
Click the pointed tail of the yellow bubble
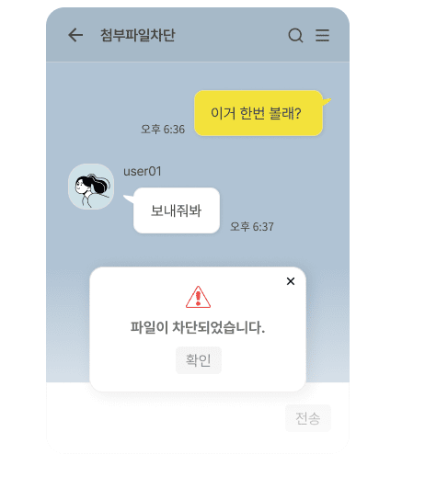click(327, 102)
